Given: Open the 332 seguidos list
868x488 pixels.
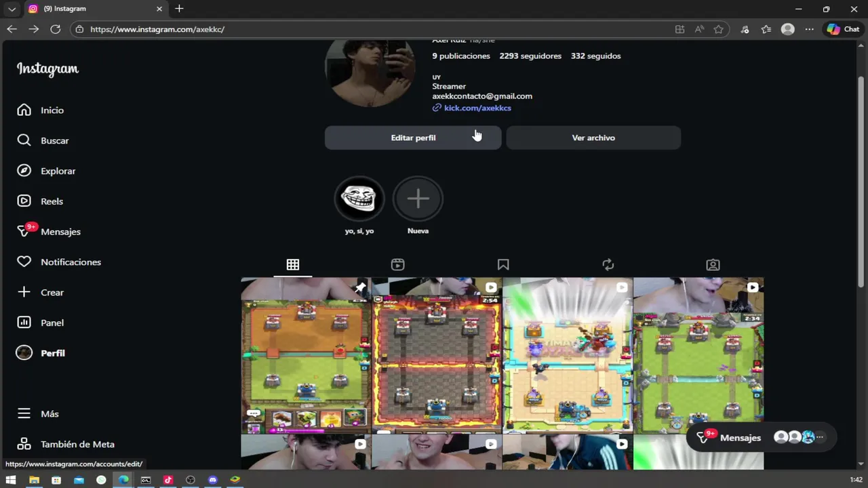Looking at the screenshot, I should click(595, 56).
